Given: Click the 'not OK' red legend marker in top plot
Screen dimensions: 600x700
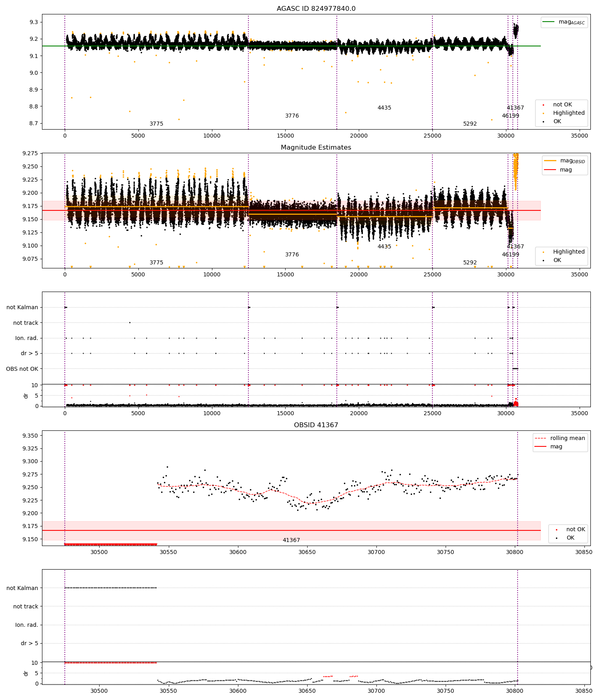Looking at the screenshot, I should coord(543,105).
